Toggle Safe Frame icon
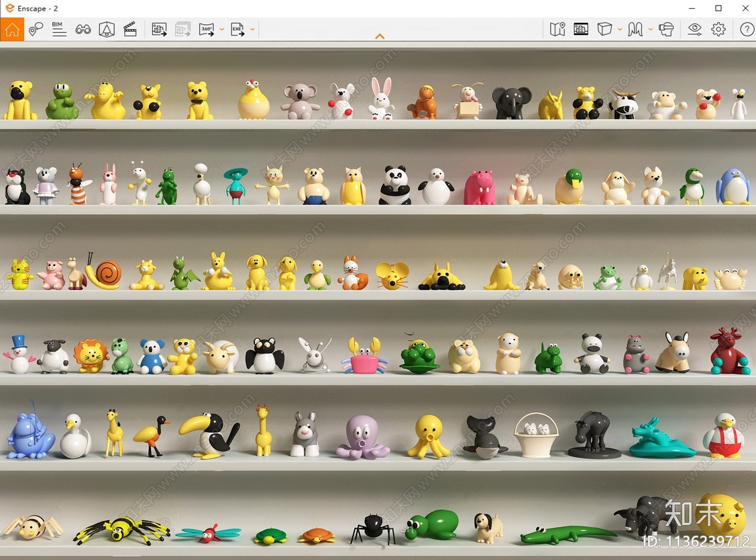 tap(581, 29)
